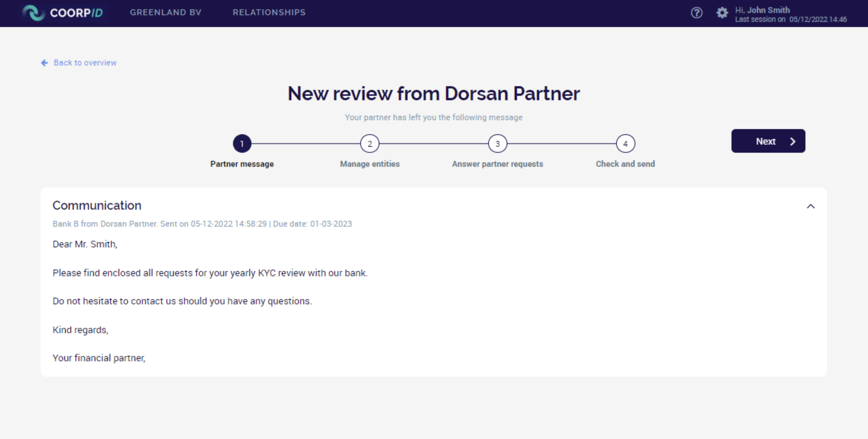868x439 pixels.
Task: Click the Next button
Action: [768, 141]
